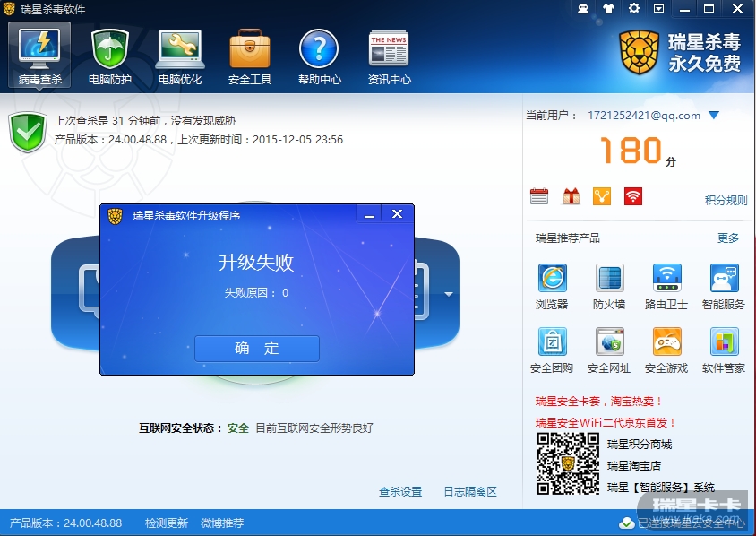
Task: Click the orange share icon
Action: (x=602, y=196)
